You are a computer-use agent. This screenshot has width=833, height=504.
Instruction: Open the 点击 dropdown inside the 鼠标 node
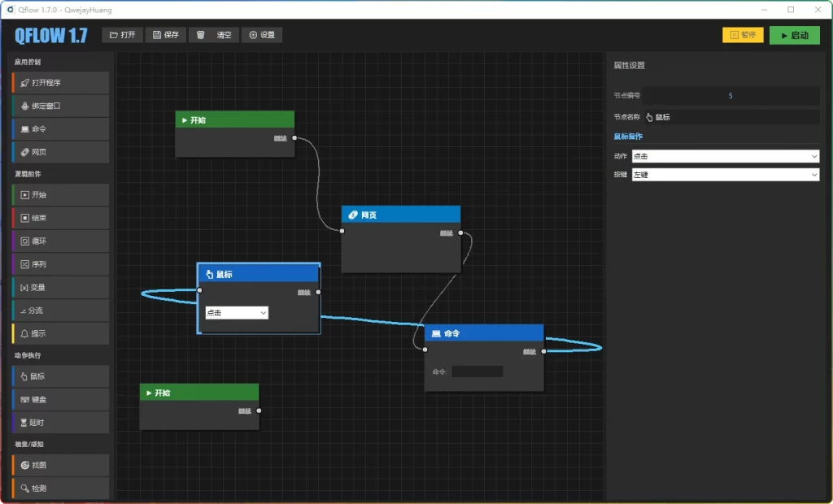click(x=237, y=313)
